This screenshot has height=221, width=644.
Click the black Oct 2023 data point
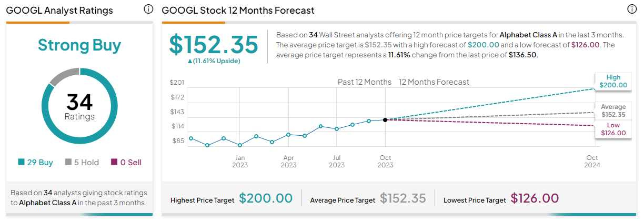coord(386,120)
